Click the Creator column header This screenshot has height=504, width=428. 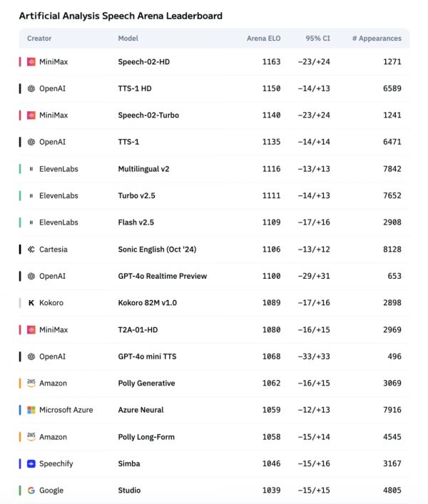pyautogui.click(x=39, y=38)
